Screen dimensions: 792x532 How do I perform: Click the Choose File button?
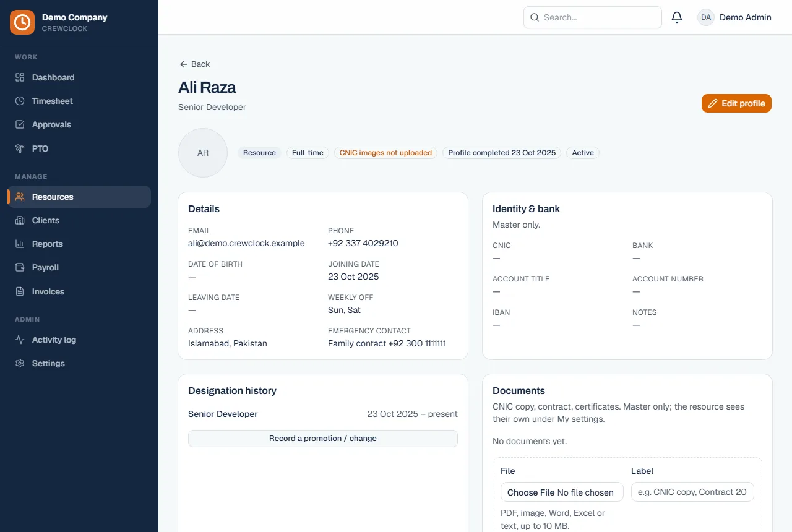point(531,492)
